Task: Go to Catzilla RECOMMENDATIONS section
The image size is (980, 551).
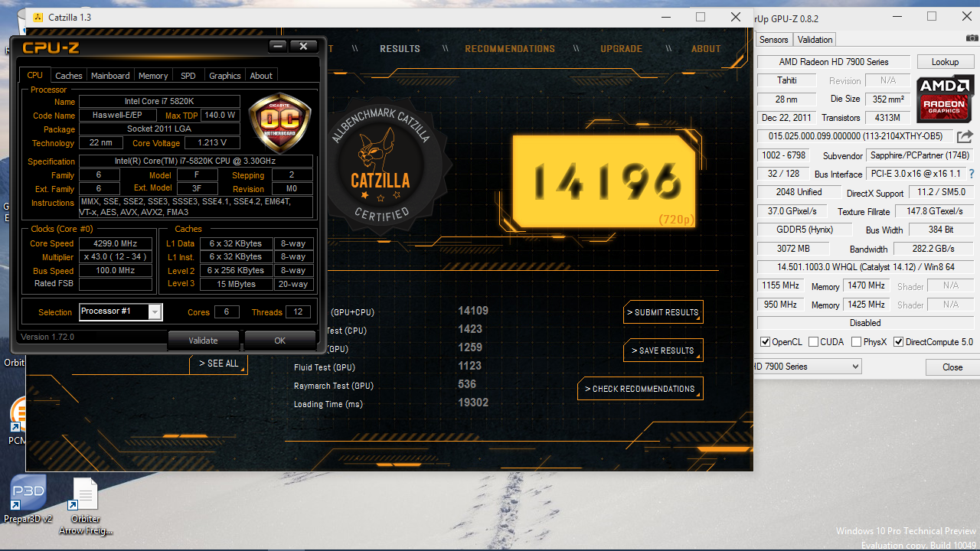Action: 510,49
